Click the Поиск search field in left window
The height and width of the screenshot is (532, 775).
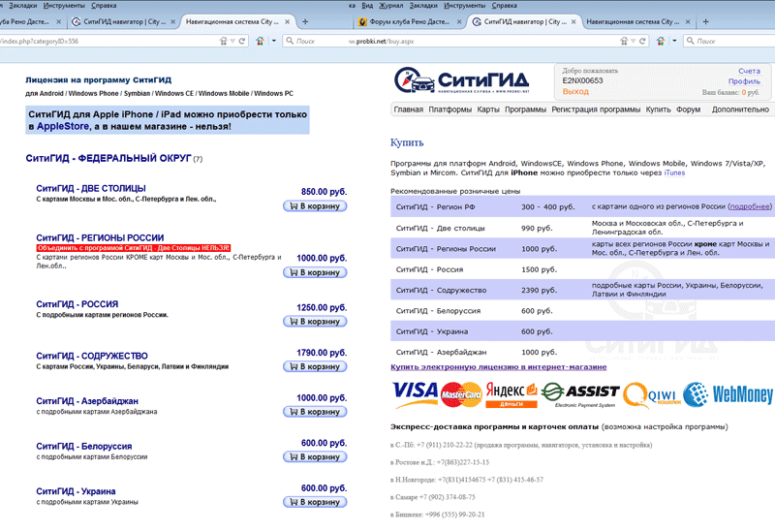pyautogui.click(x=316, y=41)
